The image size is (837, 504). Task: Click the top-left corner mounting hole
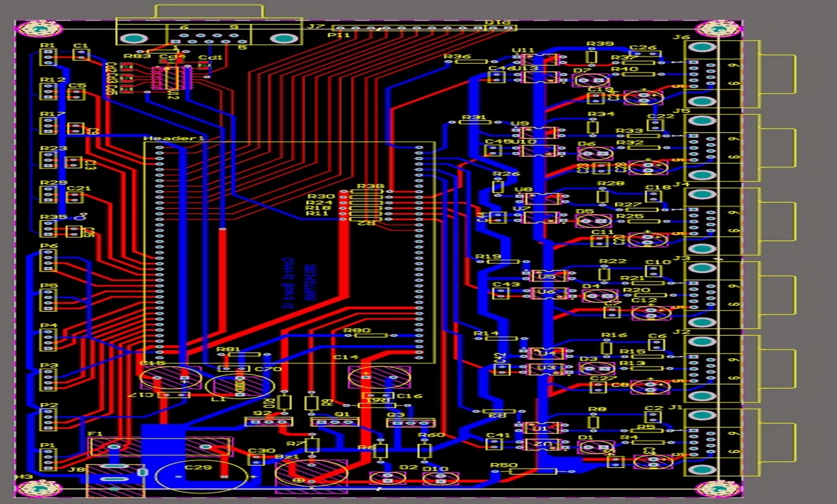tap(40, 29)
